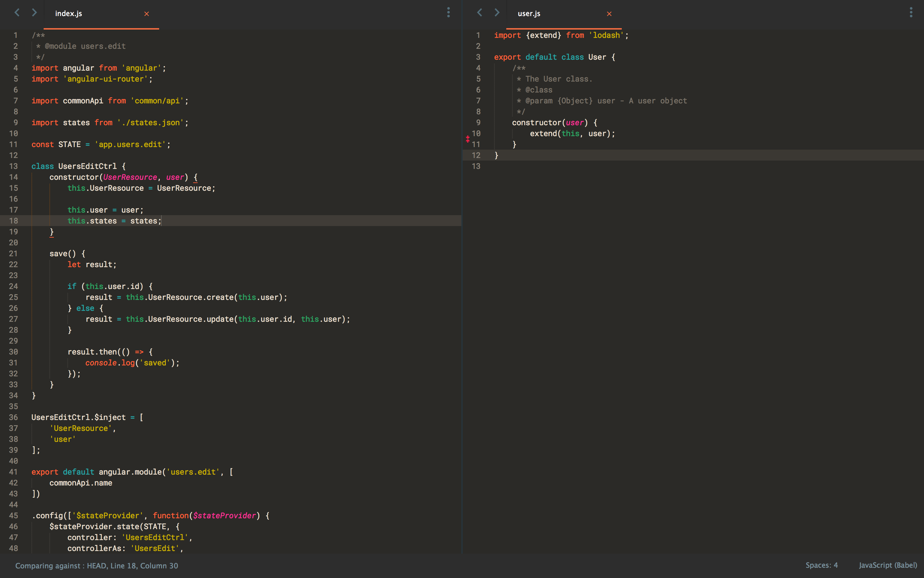
Task: Click 'UsersEditCtrl.$inject' on line 36
Action: point(79,417)
